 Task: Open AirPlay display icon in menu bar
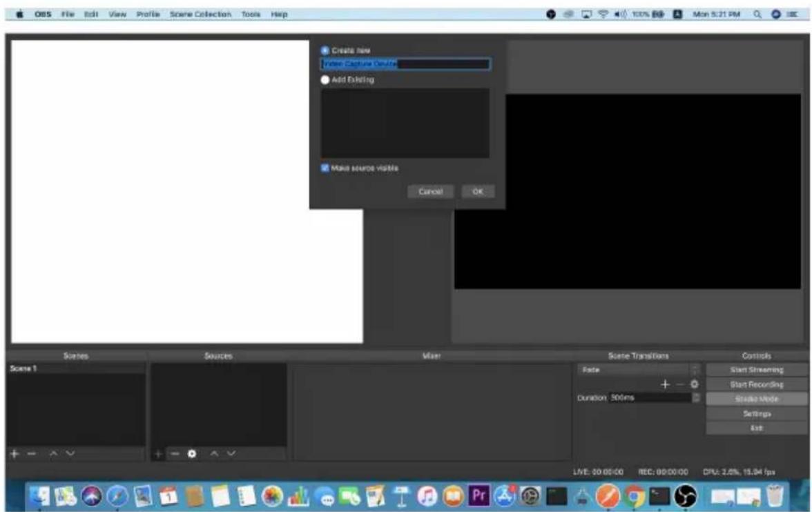tap(586, 14)
